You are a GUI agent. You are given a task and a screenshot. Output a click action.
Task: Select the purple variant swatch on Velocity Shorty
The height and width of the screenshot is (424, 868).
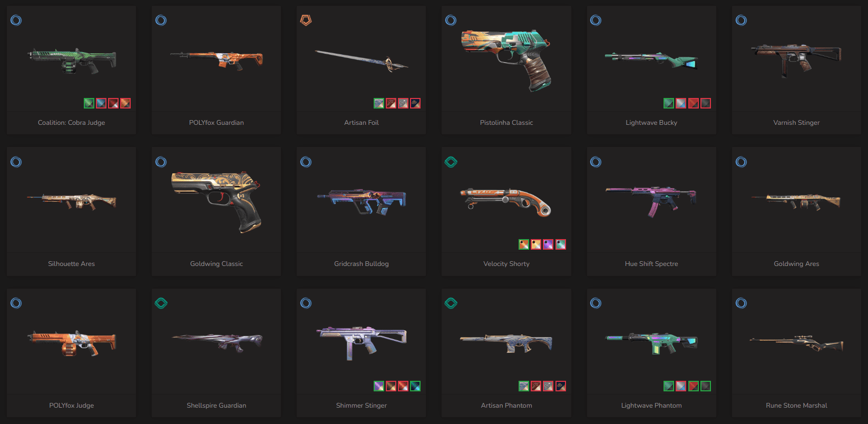548,244
